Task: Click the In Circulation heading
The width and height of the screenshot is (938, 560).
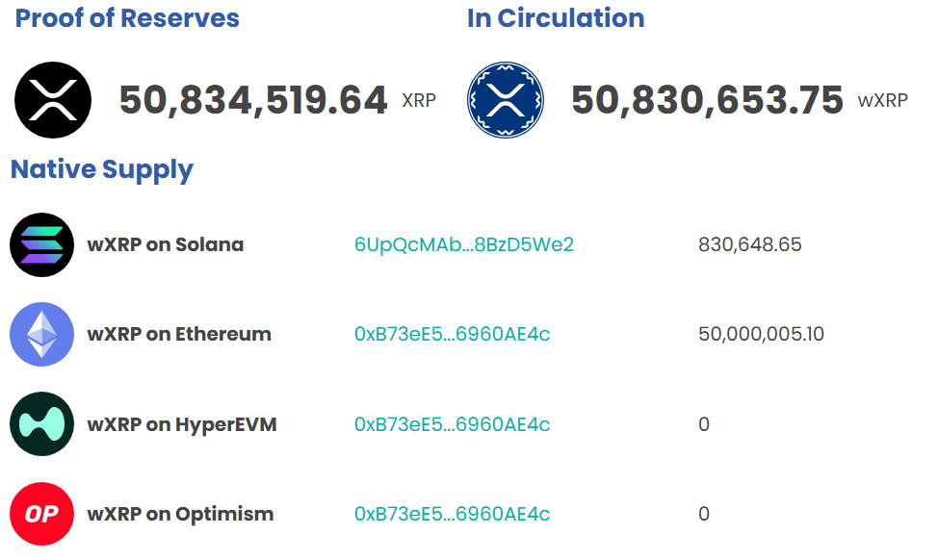Action: pyautogui.click(x=556, y=18)
